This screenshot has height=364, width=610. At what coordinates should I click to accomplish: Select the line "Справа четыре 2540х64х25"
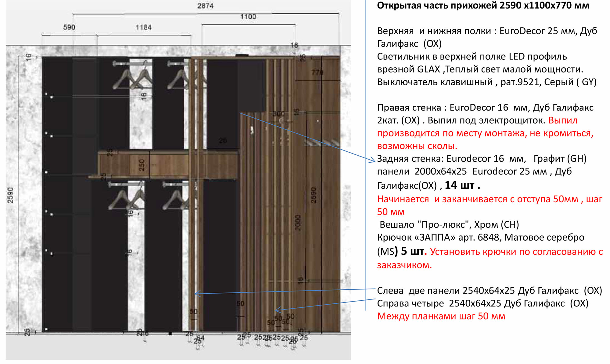[483, 303]
